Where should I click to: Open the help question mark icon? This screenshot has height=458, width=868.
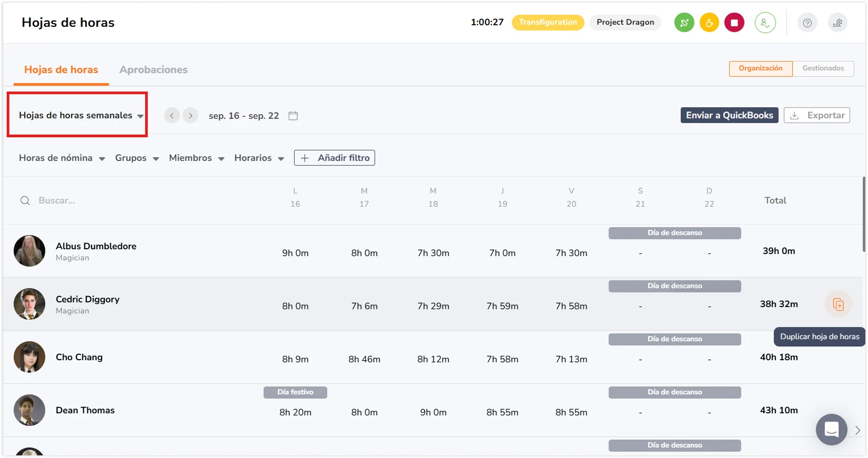click(808, 23)
